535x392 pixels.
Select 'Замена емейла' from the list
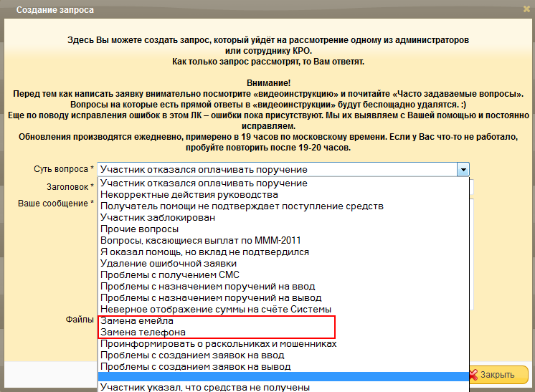pyautogui.click(x=137, y=321)
